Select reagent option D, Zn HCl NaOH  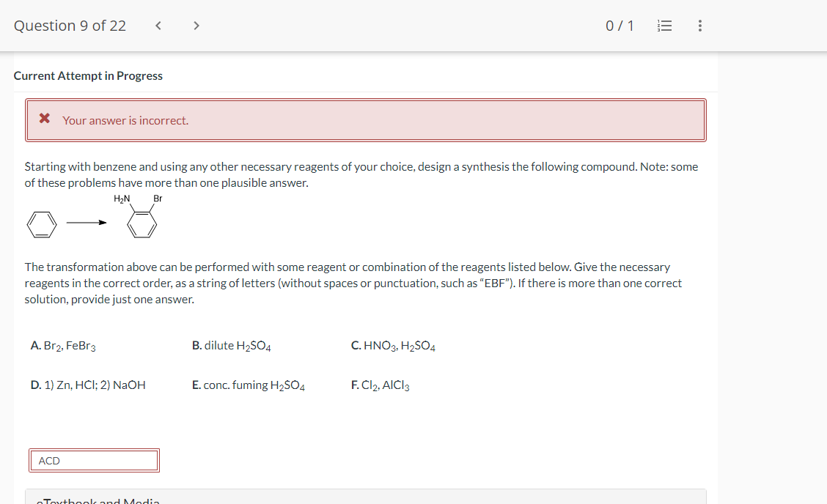pos(88,385)
